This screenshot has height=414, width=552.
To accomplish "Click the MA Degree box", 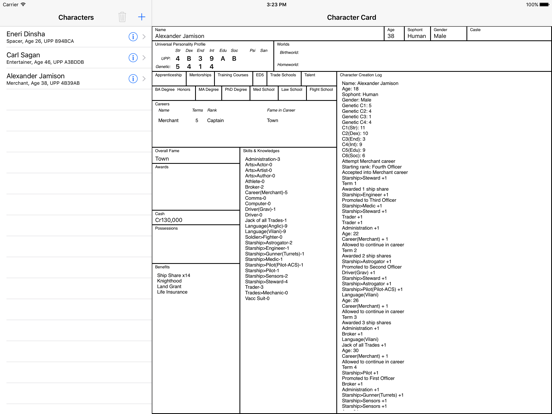I will pyautogui.click(x=208, y=93).
